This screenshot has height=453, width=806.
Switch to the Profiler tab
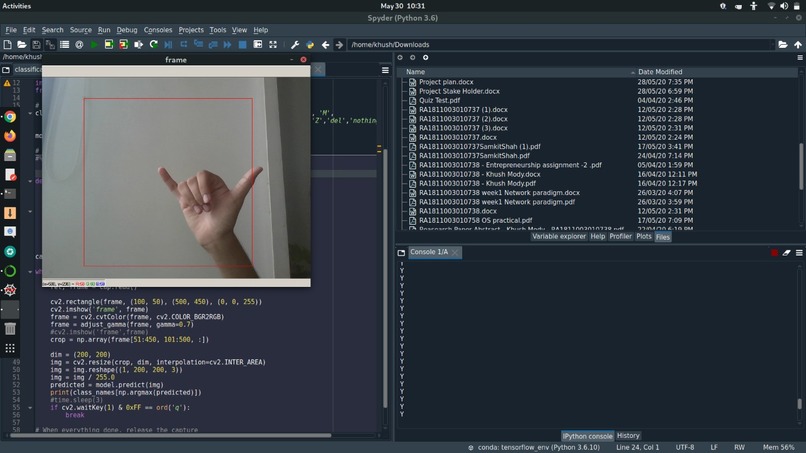[620, 237]
